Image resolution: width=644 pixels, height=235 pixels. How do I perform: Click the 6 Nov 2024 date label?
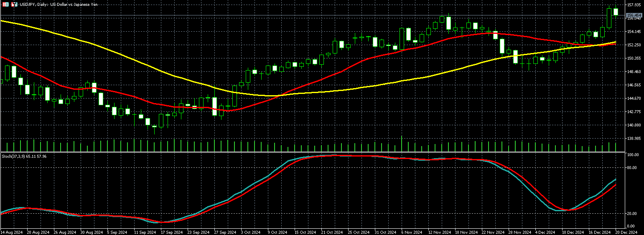412,232
